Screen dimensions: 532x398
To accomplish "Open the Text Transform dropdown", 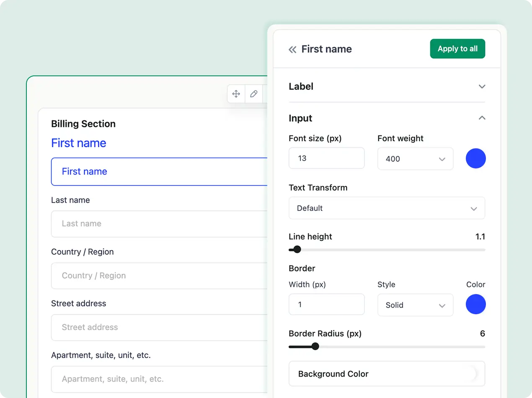I will [387, 208].
